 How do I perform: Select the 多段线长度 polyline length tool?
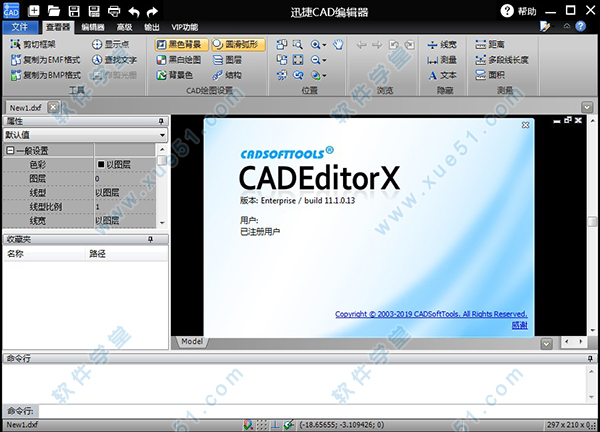tap(502, 60)
